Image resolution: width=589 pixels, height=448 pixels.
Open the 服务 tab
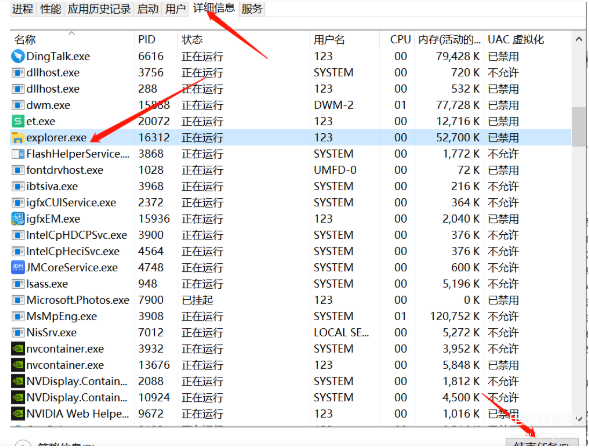pyautogui.click(x=252, y=9)
